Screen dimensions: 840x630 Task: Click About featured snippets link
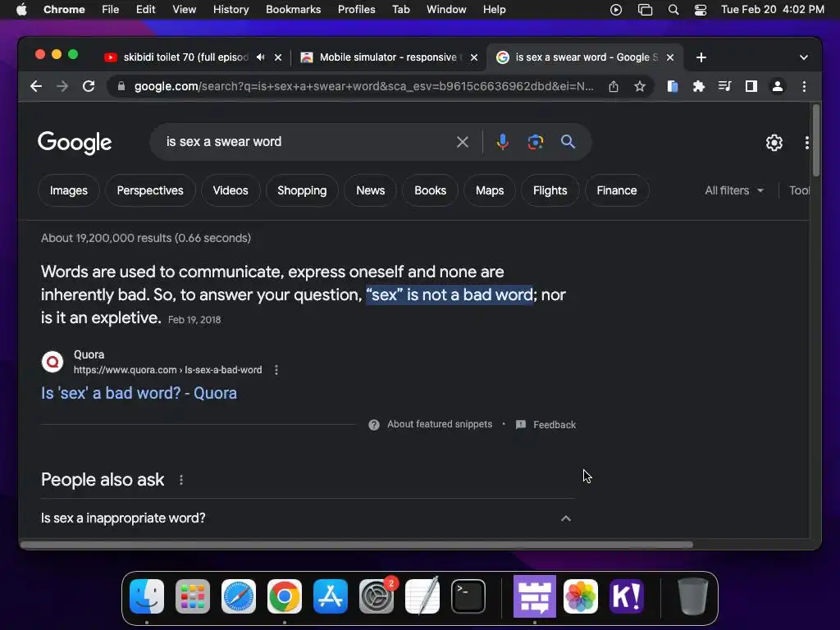pyautogui.click(x=440, y=424)
